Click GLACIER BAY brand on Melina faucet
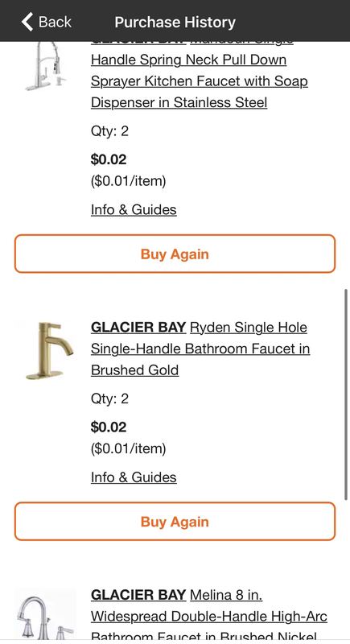The width and height of the screenshot is (350, 644). pos(138,595)
